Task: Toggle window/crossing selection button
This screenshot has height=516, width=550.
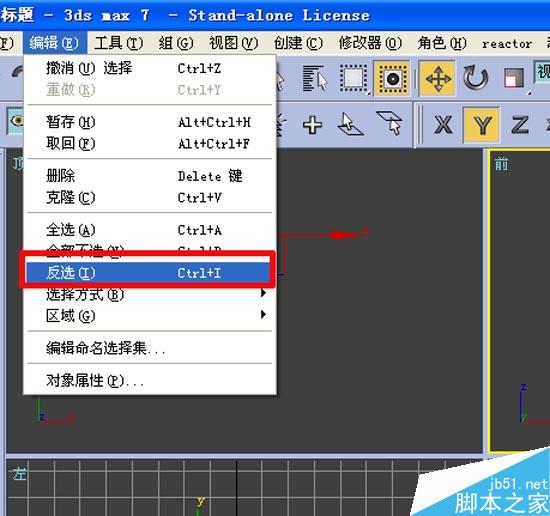Action: 392,79
